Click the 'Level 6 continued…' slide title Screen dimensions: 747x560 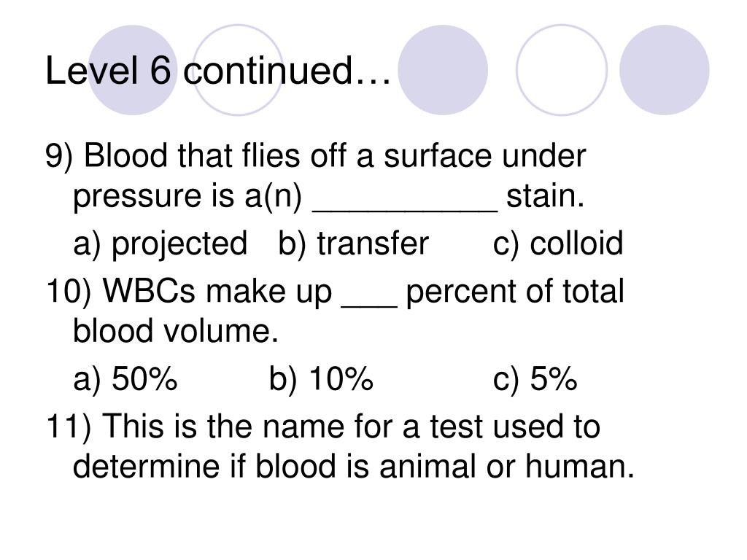(217, 71)
